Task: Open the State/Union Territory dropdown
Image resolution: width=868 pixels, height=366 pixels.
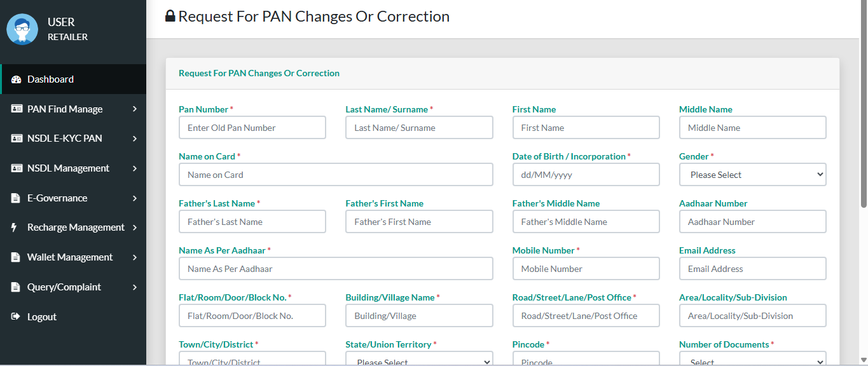Action: [x=419, y=361]
